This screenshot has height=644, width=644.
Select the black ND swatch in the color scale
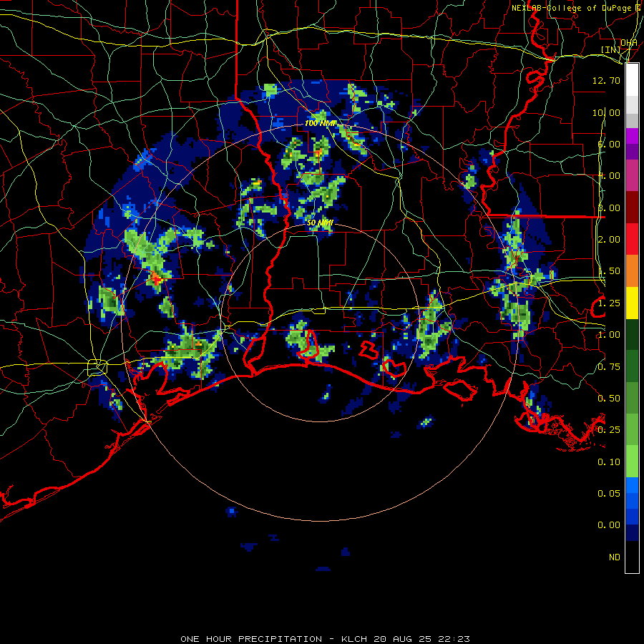[632, 557]
